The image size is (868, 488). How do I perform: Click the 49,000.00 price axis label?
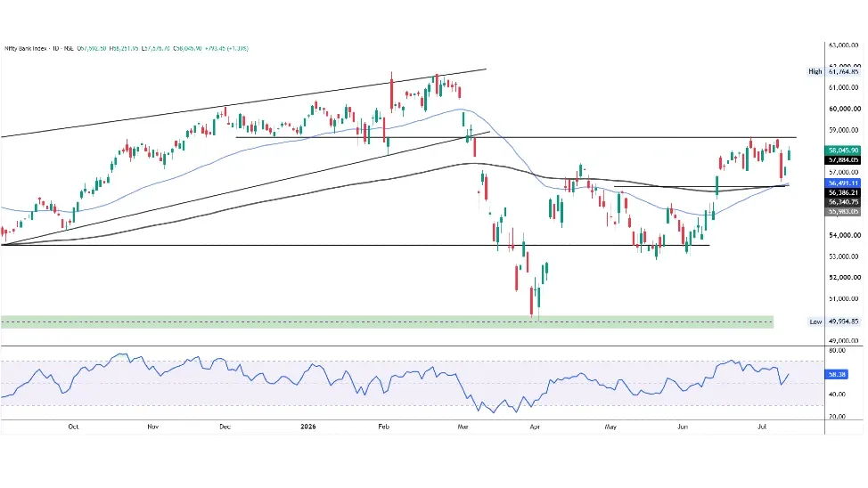point(844,341)
